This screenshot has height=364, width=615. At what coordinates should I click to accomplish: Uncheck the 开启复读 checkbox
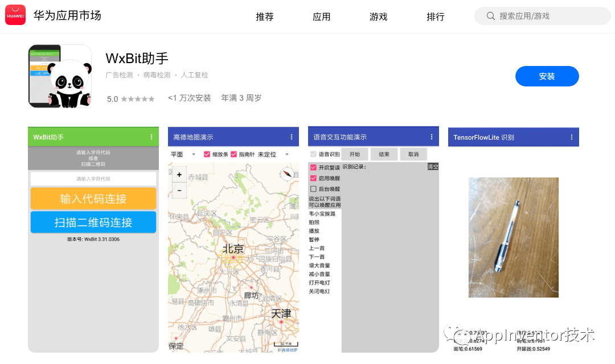coord(313,167)
